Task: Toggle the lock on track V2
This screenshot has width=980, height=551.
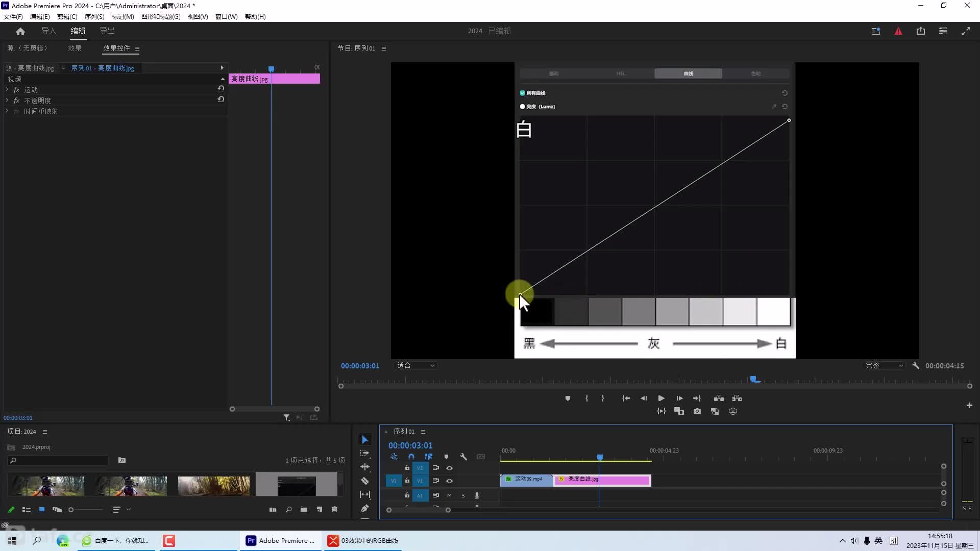Action: point(407,468)
